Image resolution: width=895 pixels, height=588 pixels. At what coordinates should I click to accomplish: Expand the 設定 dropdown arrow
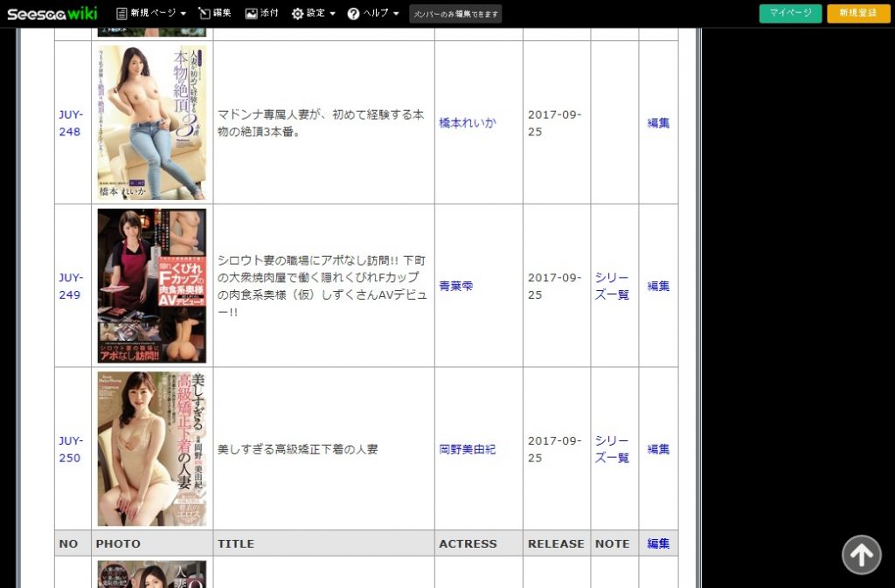(x=332, y=14)
